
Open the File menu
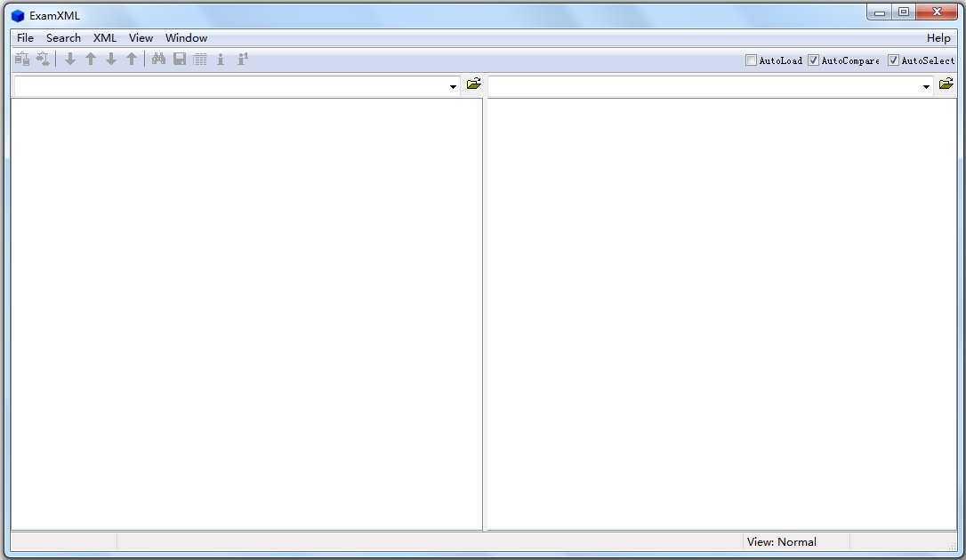pos(25,38)
